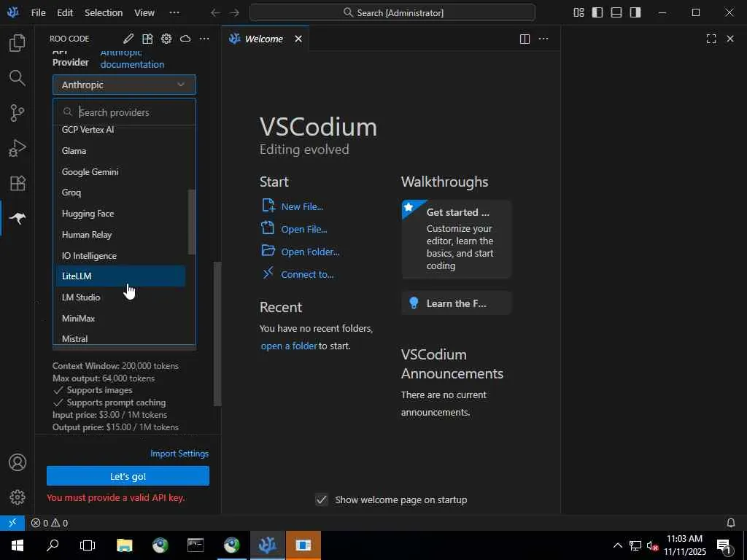Pick MiniMax provider option
This screenshot has width=747, height=560.
pyautogui.click(x=120, y=318)
